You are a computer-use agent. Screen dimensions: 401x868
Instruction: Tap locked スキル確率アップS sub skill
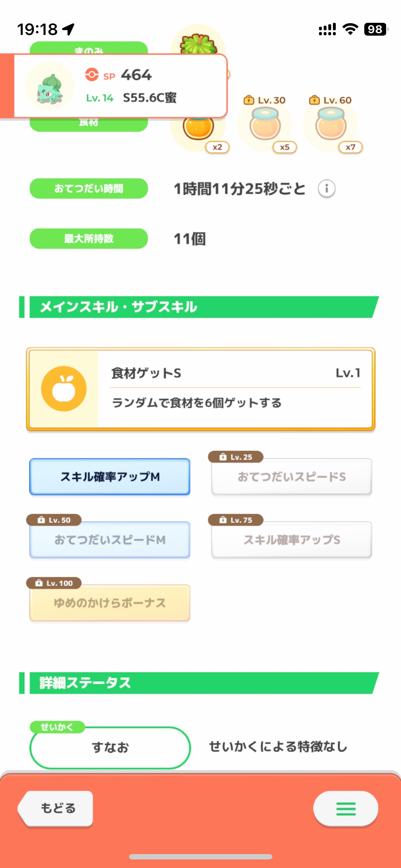click(x=292, y=540)
